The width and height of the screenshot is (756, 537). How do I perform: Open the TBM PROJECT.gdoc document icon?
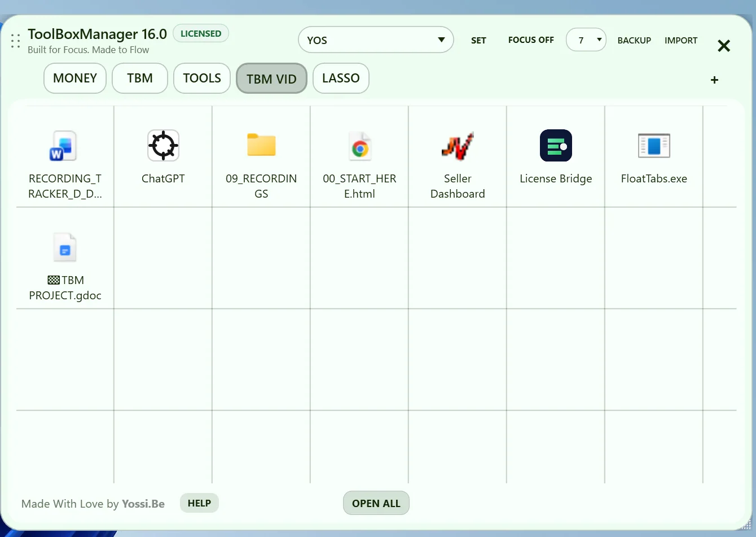pyautogui.click(x=65, y=247)
